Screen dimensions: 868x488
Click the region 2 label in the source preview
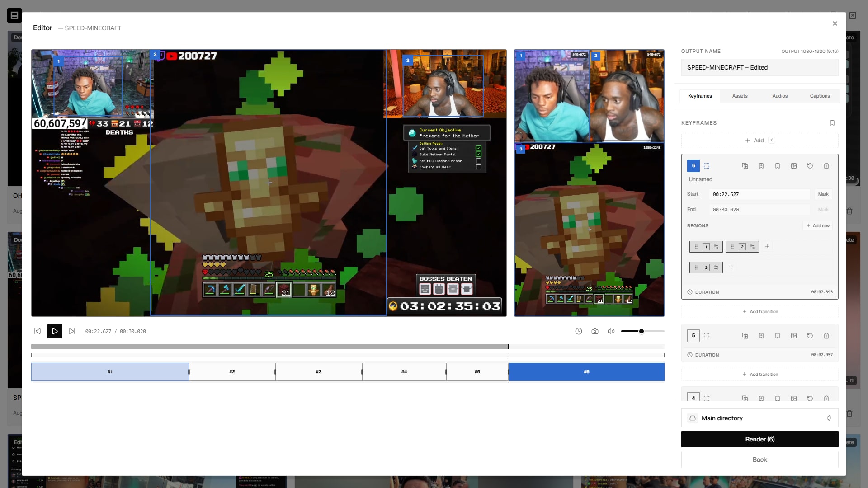click(408, 60)
